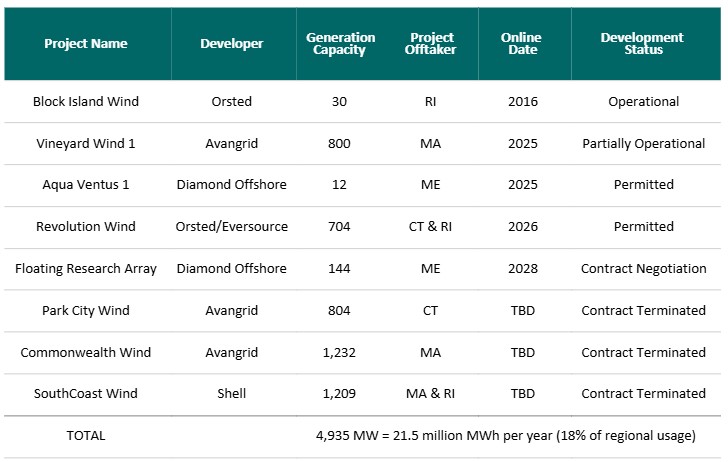Screen dimensions: 728x462
Task: Click the Project Name column header
Action: point(86,44)
